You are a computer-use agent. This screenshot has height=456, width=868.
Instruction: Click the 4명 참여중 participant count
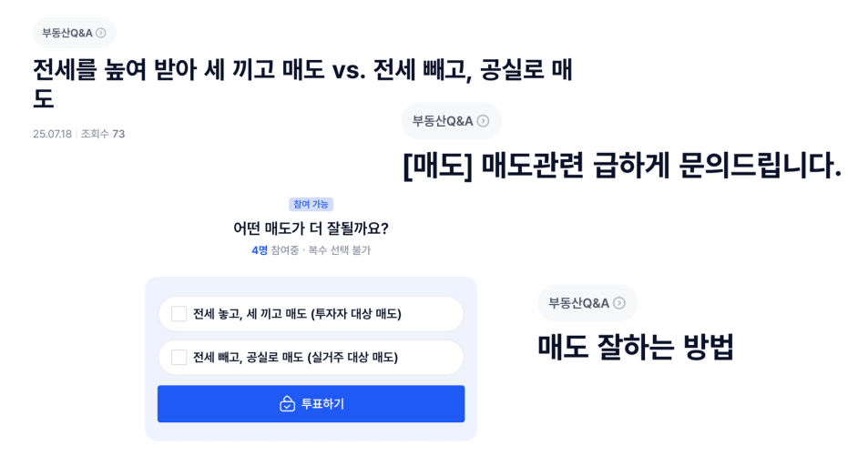(x=275, y=250)
